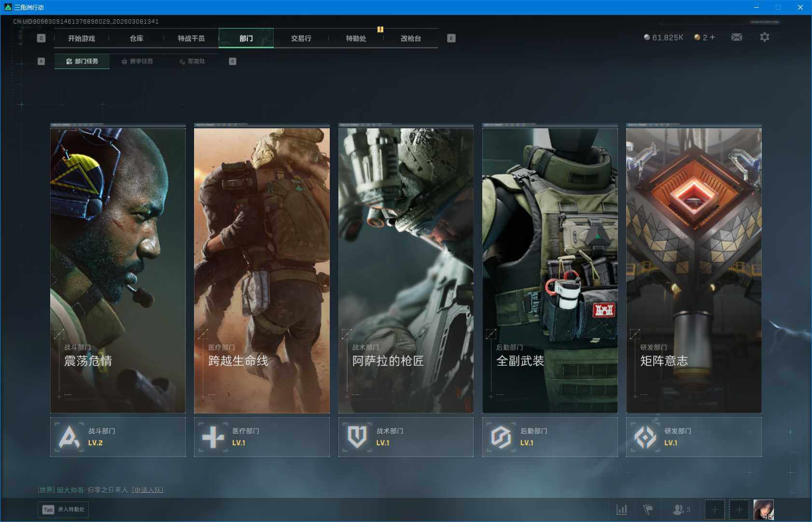Open the mail inbox envelope icon
This screenshot has width=812, height=522.
pos(736,37)
